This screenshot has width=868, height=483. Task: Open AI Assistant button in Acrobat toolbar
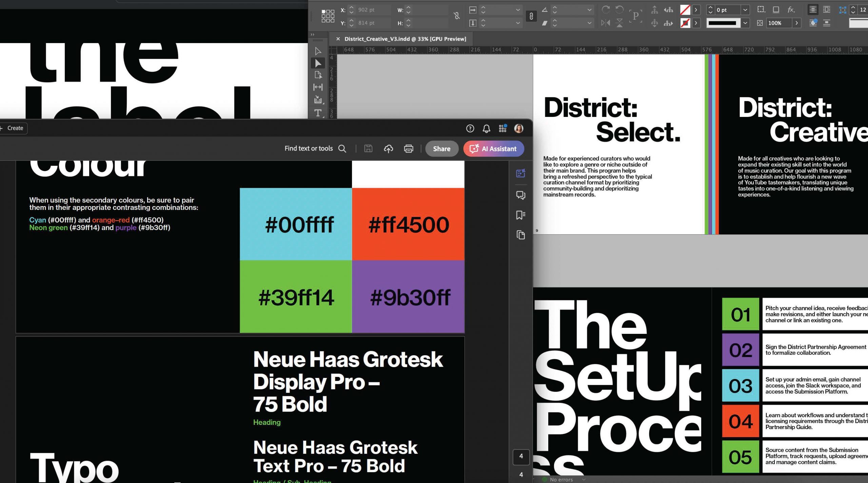493,148
